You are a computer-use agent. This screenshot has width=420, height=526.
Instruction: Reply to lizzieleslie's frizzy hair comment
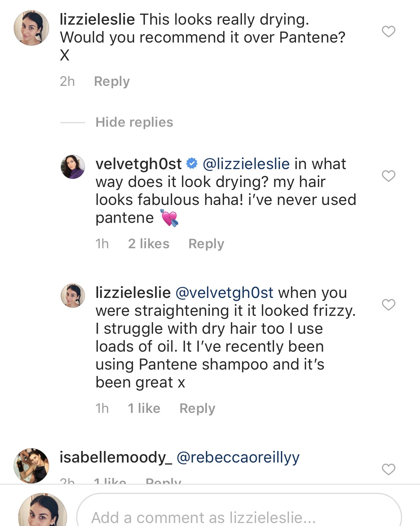tap(197, 408)
